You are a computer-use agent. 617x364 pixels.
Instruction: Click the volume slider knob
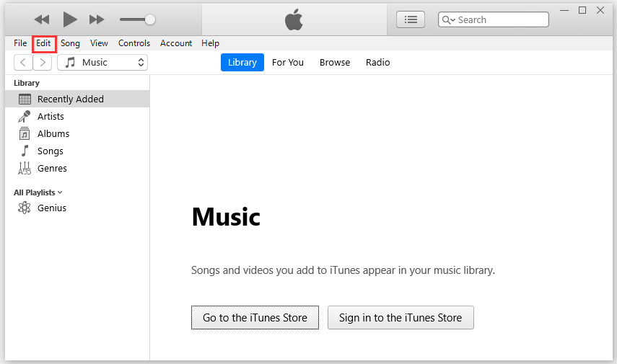150,19
